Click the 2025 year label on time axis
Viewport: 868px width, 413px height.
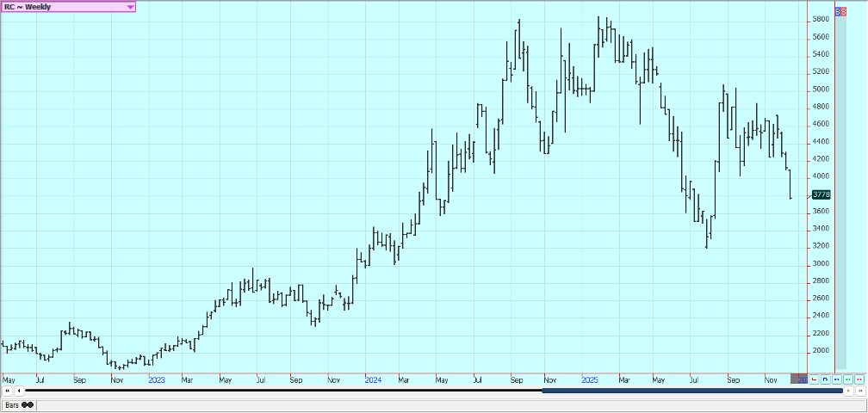click(590, 379)
